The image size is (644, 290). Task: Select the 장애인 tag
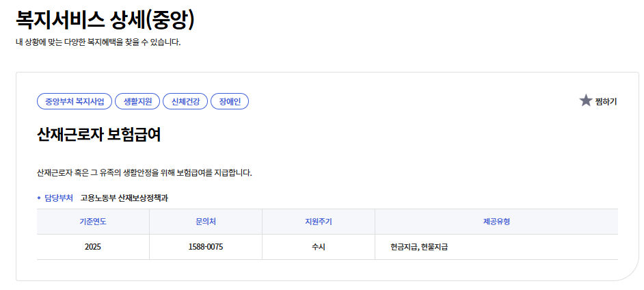tap(230, 102)
